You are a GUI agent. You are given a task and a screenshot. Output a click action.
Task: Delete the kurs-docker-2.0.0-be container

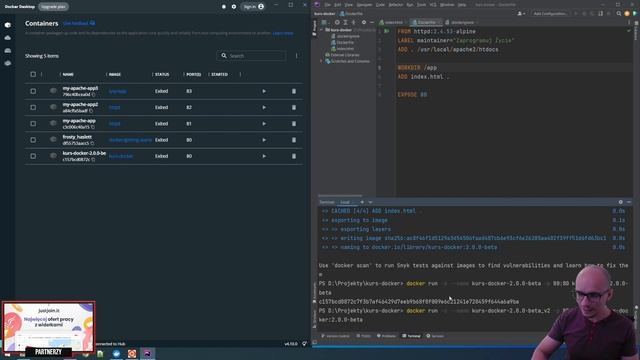(294, 156)
